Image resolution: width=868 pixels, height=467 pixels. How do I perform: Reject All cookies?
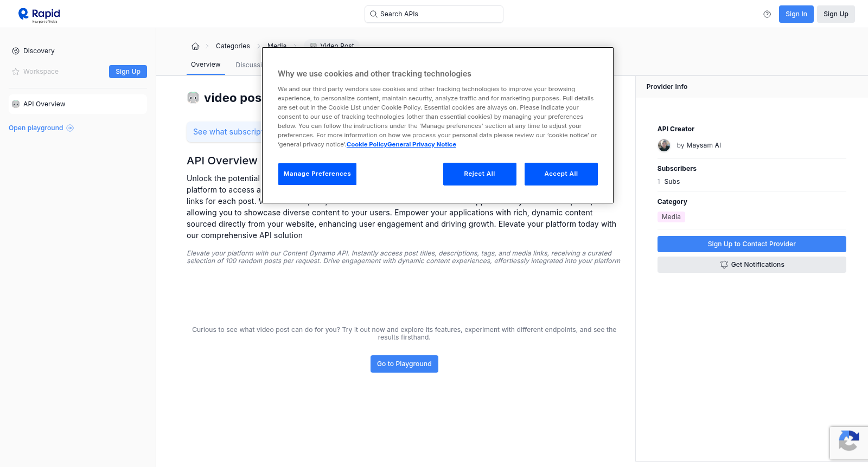click(480, 174)
